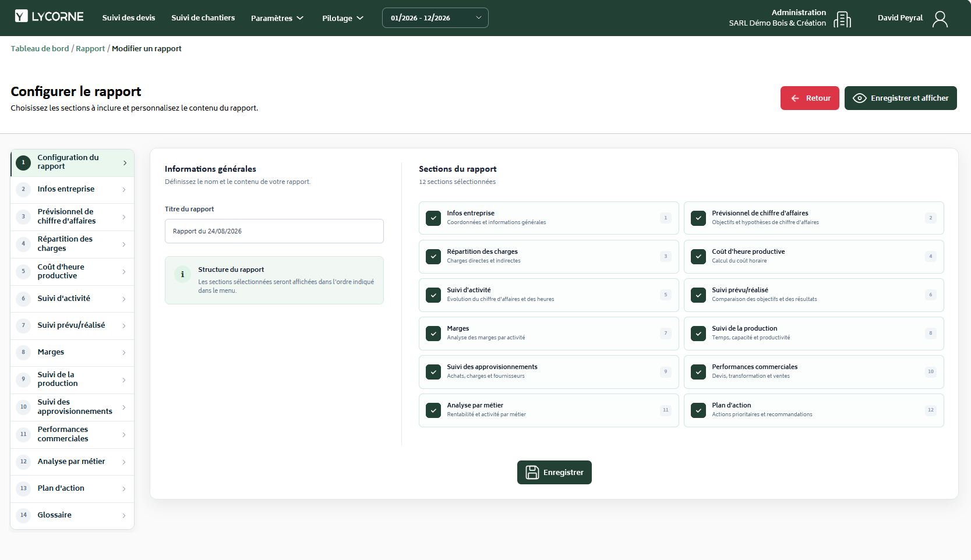The height and width of the screenshot is (560, 971).
Task: Go to Performances commerciales step in sidebar
Action: [72, 434]
